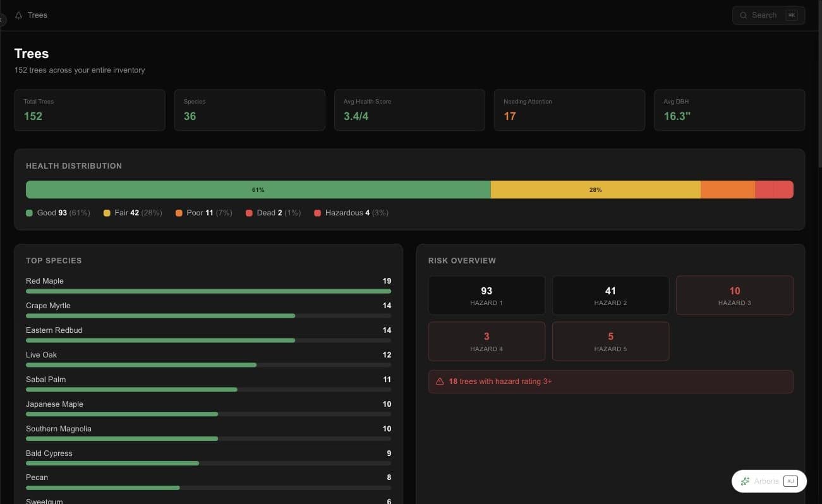Select the Hazard 3 risk card
This screenshot has width=822, height=504.
(x=734, y=296)
